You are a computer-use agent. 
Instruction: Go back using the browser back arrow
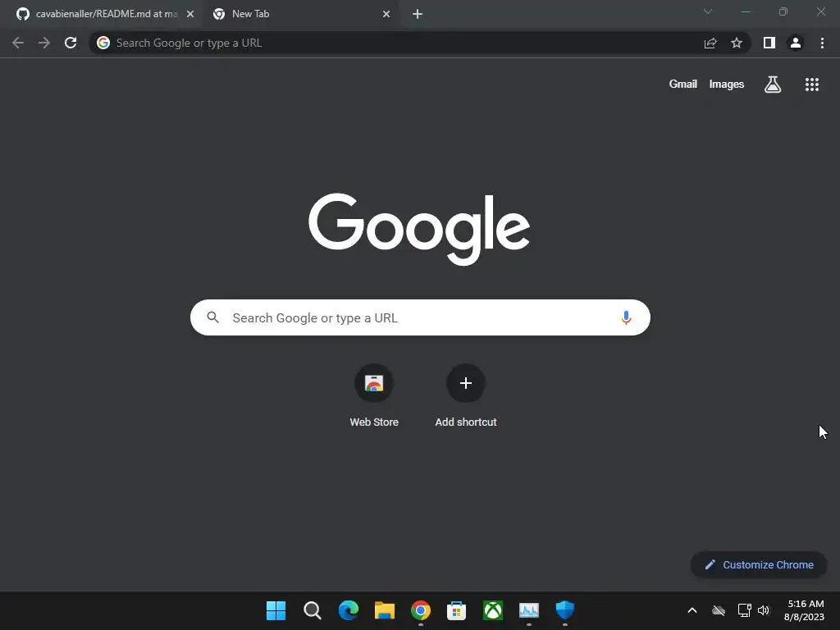coord(18,43)
